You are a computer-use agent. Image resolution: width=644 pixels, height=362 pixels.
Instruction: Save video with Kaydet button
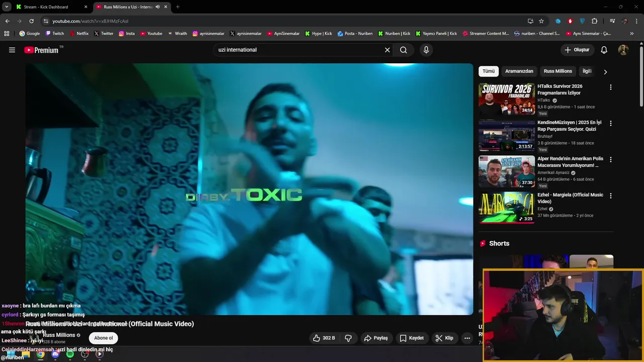tap(412, 338)
